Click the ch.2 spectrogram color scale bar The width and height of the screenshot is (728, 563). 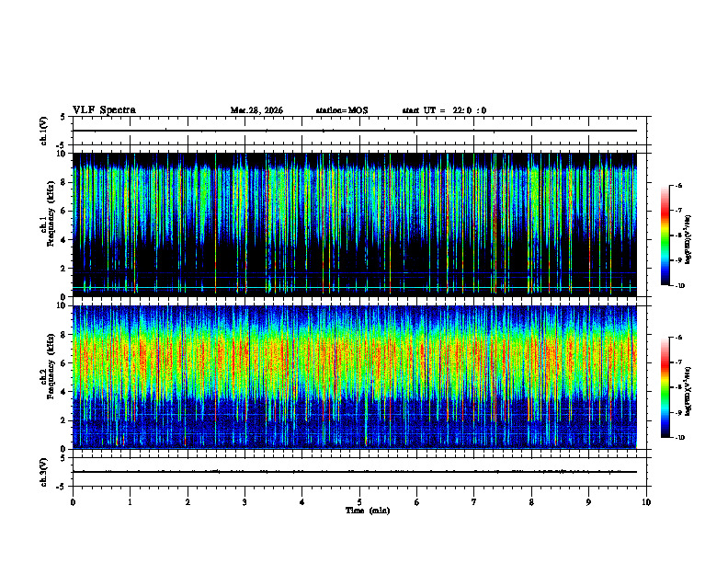pos(665,387)
